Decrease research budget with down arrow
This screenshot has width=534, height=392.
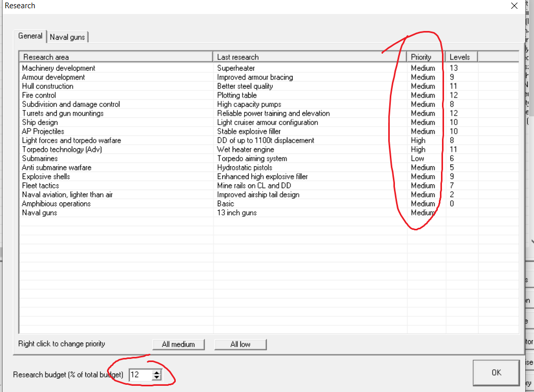(157, 378)
